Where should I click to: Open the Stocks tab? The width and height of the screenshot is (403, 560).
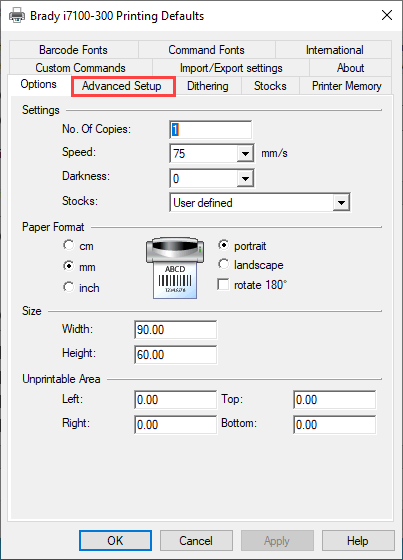coord(270,86)
